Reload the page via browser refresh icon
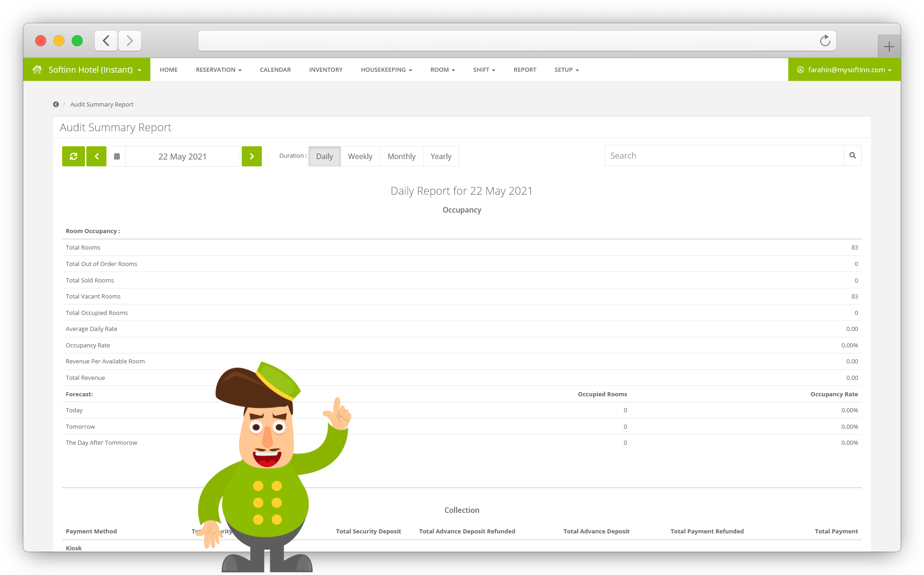The image size is (924, 575). [x=825, y=41]
